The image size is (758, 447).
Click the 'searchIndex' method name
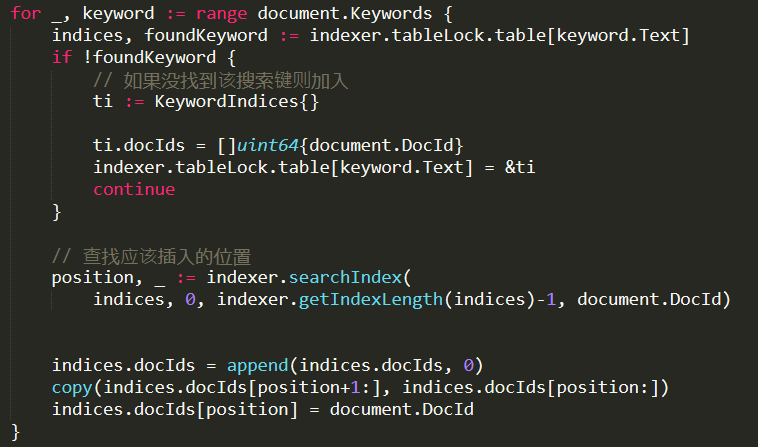pyautogui.click(x=345, y=277)
